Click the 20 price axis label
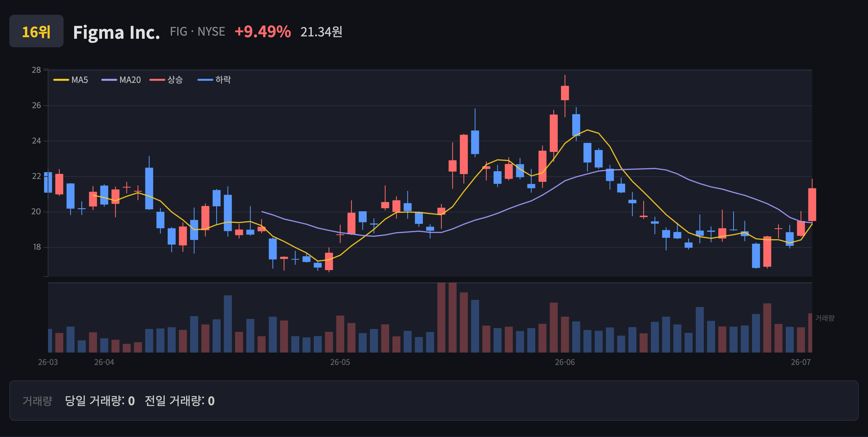The width and height of the screenshot is (868, 437). point(36,212)
